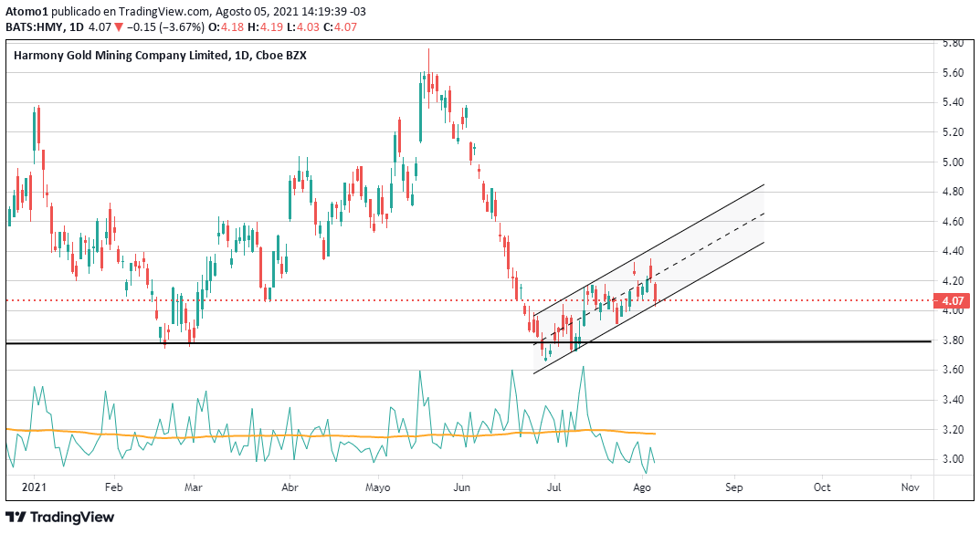This screenshot has width=980, height=534.
Task: Click the 'Sep' label on time axis
Action: pyautogui.click(x=733, y=487)
